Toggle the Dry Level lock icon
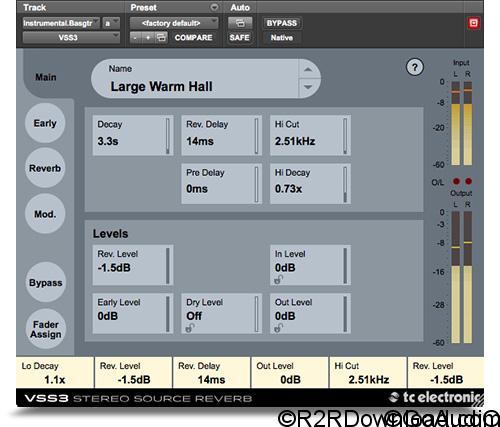 pos(190,328)
